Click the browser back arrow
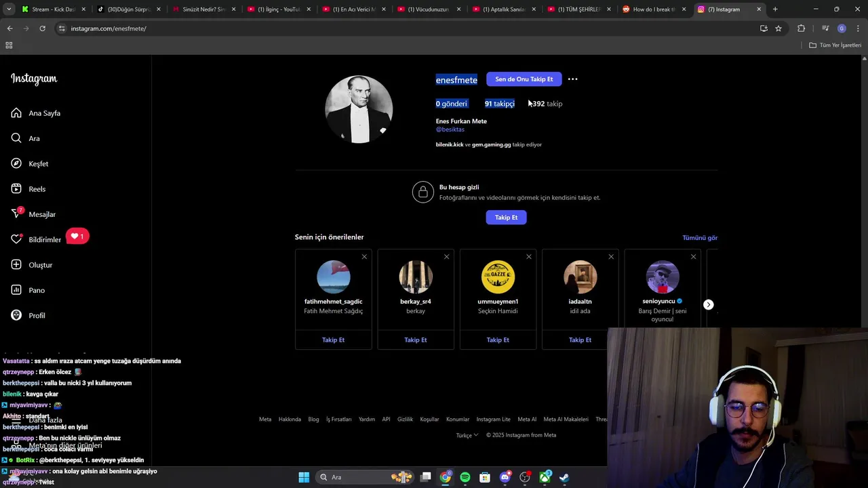 pos(9,28)
